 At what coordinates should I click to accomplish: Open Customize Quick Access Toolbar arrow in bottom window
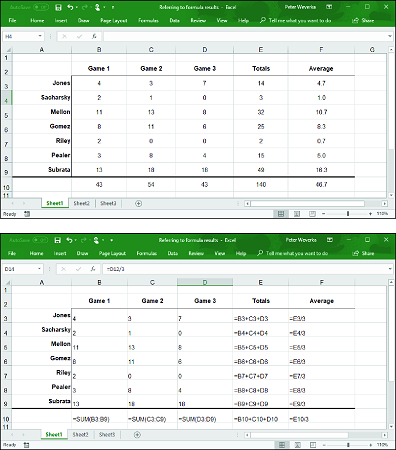pos(112,240)
